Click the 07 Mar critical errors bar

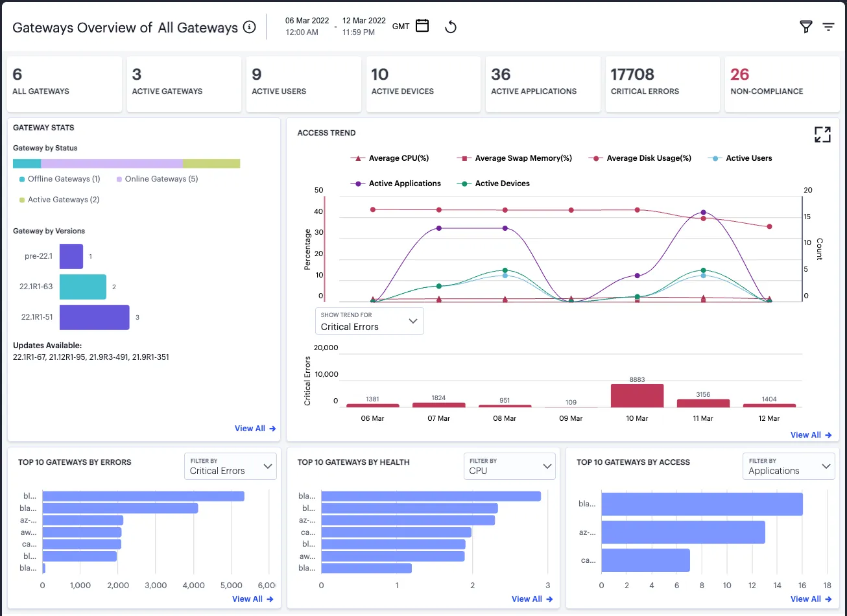pos(439,405)
